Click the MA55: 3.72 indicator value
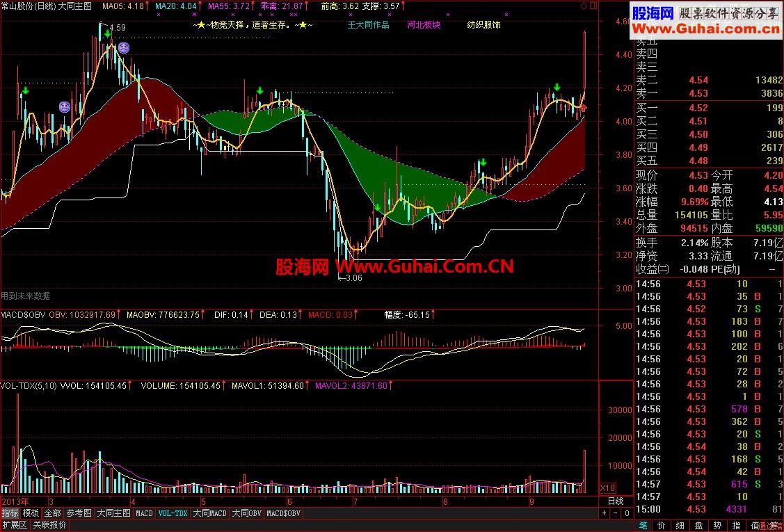The height and width of the screenshot is (532, 784). click(x=228, y=6)
